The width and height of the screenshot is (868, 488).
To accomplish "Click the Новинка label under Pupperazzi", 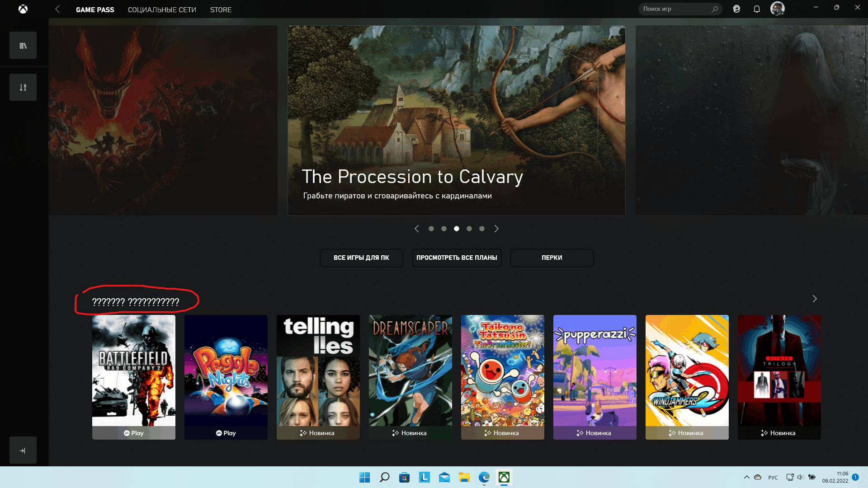I will [594, 433].
